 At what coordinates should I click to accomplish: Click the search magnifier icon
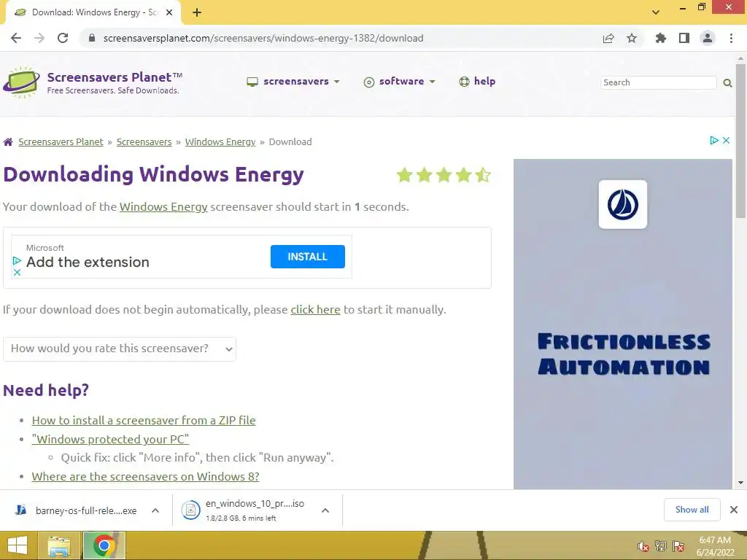[727, 83]
